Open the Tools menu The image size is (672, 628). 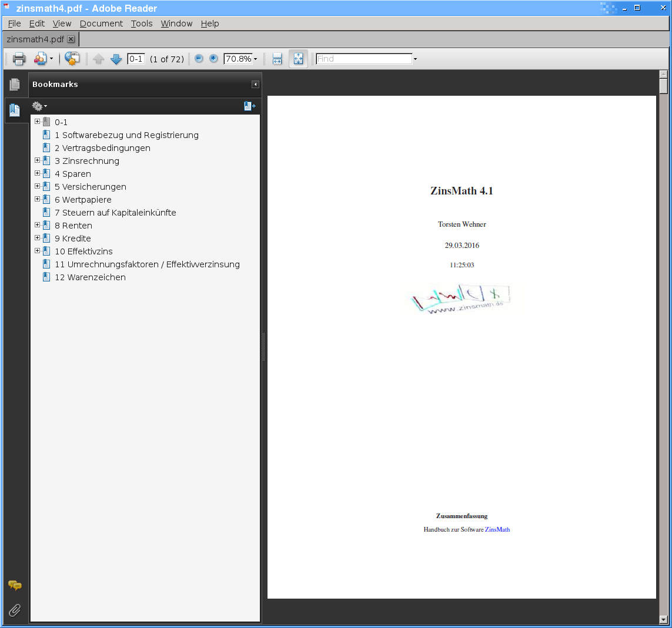pos(142,23)
